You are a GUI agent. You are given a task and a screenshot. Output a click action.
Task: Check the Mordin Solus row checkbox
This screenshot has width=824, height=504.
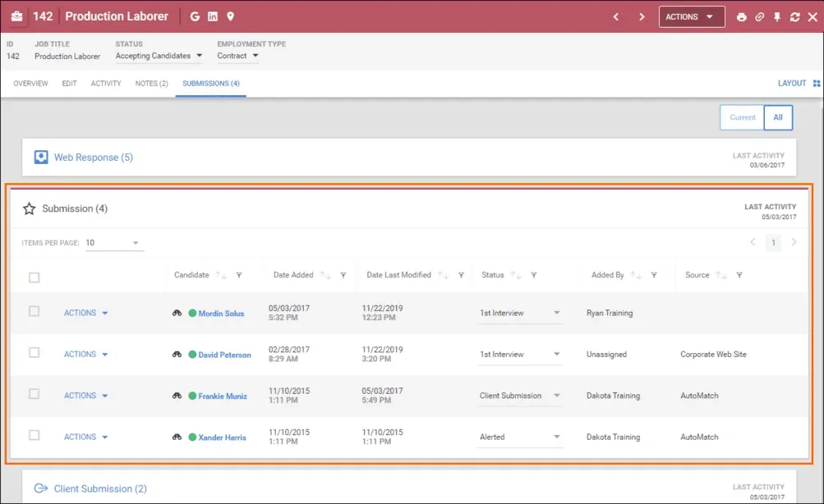click(35, 311)
